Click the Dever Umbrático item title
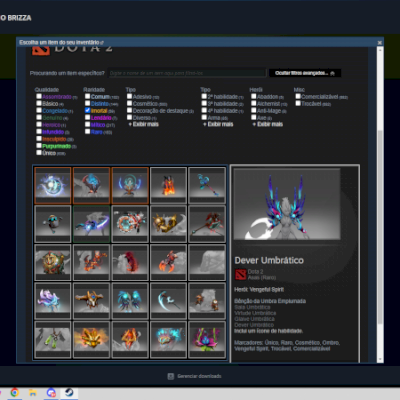Viewport: 400px width, 400px height. 269,260
